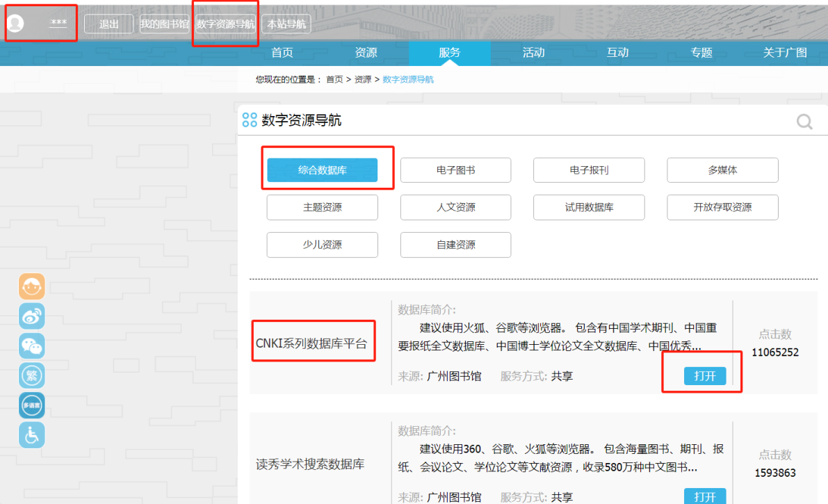828x504 pixels.
Task: Open the 专题 menu item
Action: pyautogui.click(x=701, y=52)
